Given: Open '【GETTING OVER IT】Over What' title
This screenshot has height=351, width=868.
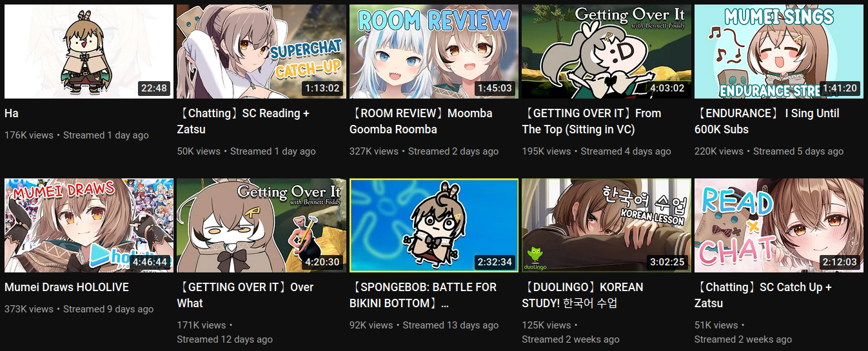Looking at the screenshot, I should coord(245,295).
